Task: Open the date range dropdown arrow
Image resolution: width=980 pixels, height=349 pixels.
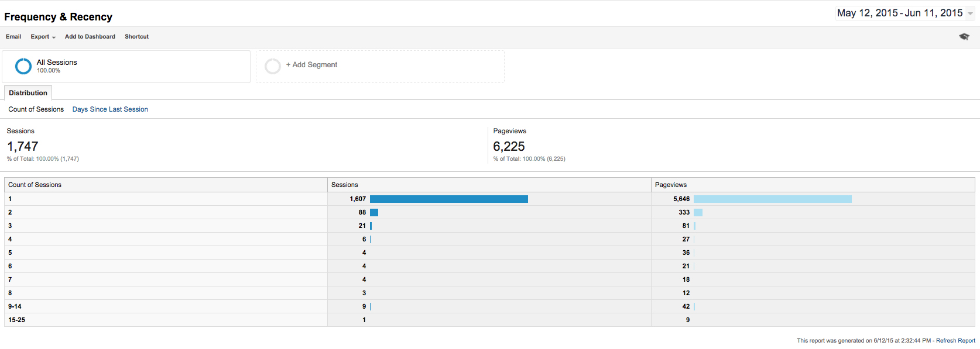Action: click(970, 13)
